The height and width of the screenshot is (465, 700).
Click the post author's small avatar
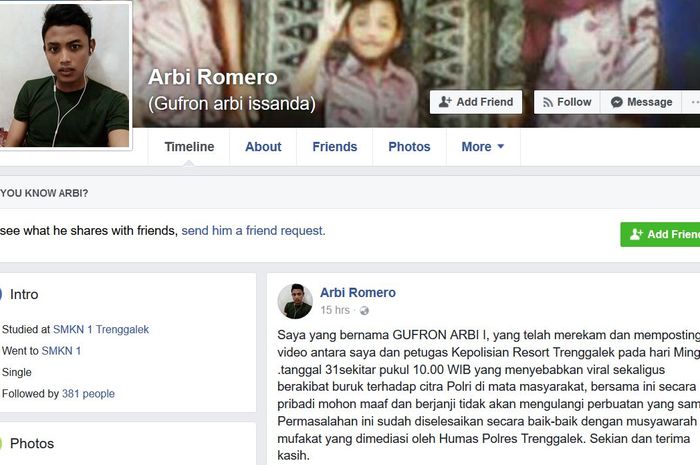click(x=295, y=301)
